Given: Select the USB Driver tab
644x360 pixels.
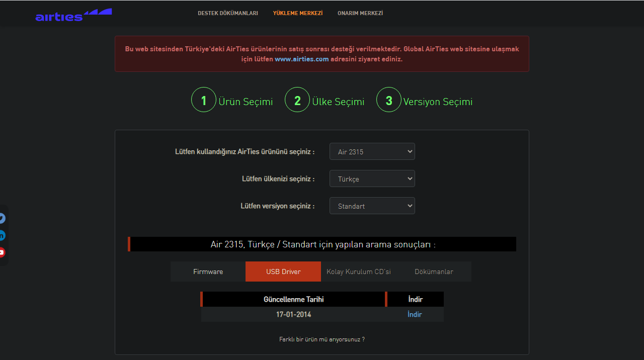Looking at the screenshot, I should 283,272.
